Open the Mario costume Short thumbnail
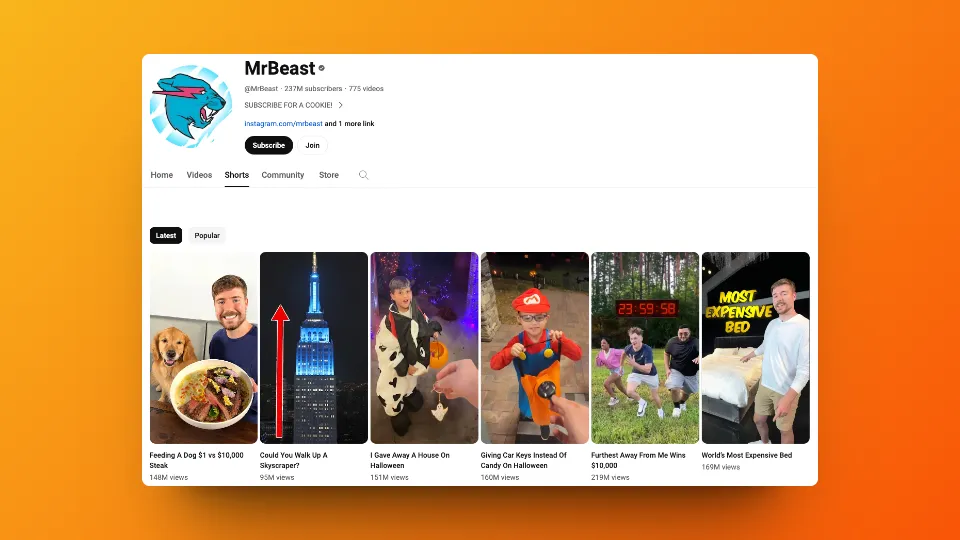Image resolution: width=960 pixels, height=540 pixels. [x=534, y=348]
